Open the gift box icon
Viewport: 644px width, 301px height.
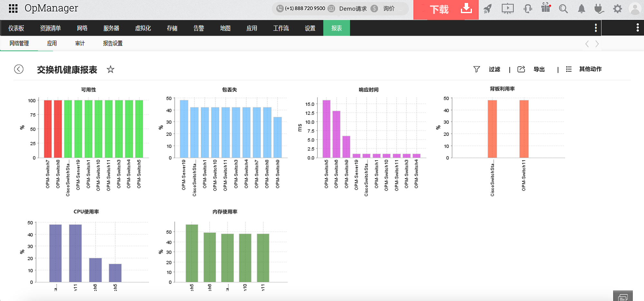546,8
